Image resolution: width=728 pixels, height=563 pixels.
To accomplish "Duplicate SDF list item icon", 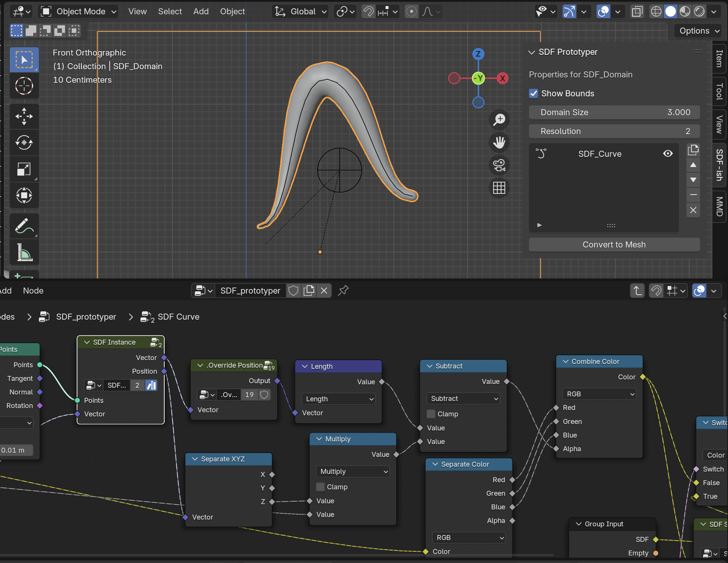I will 693,150.
